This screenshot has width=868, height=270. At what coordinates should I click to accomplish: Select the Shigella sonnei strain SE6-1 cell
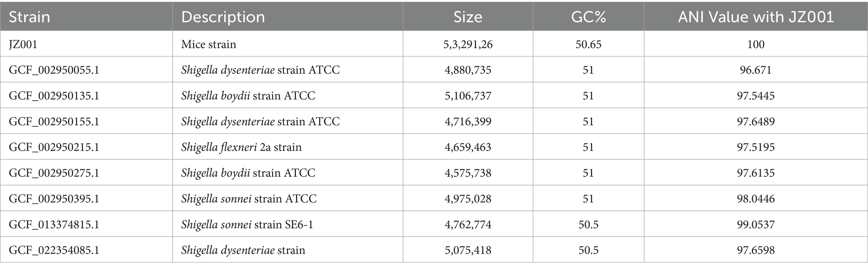click(247, 224)
